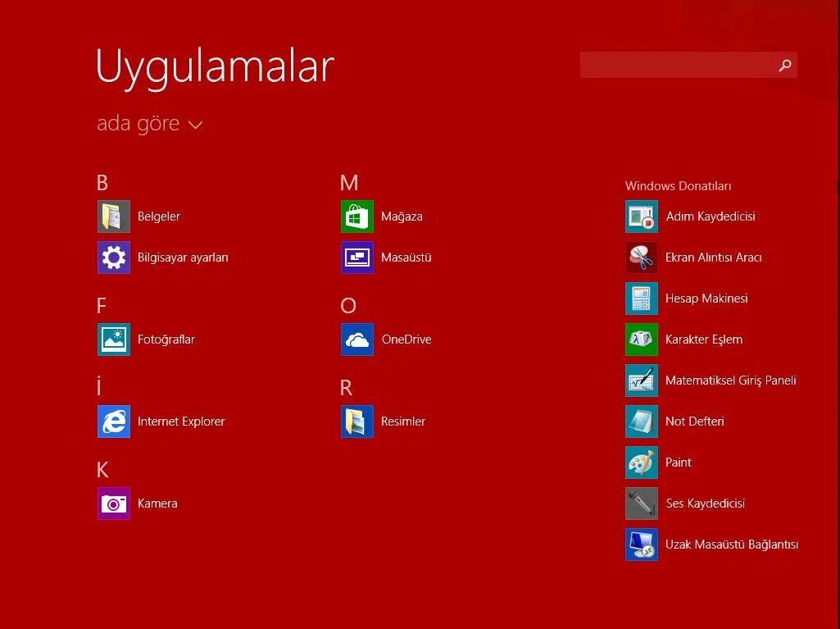840x629 pixels.
Task: Select the letter İ group header
Action: [99, 386]
